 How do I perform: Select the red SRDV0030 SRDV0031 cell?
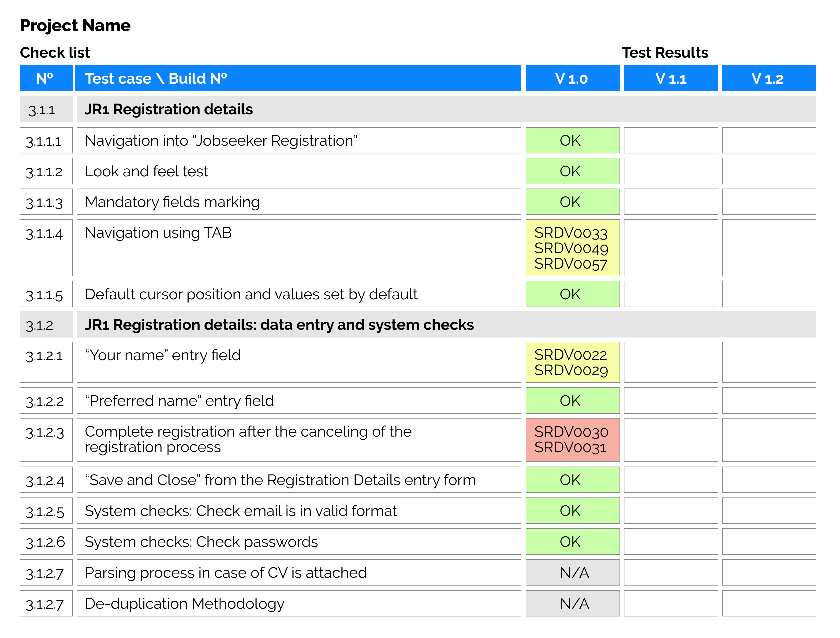572,440
